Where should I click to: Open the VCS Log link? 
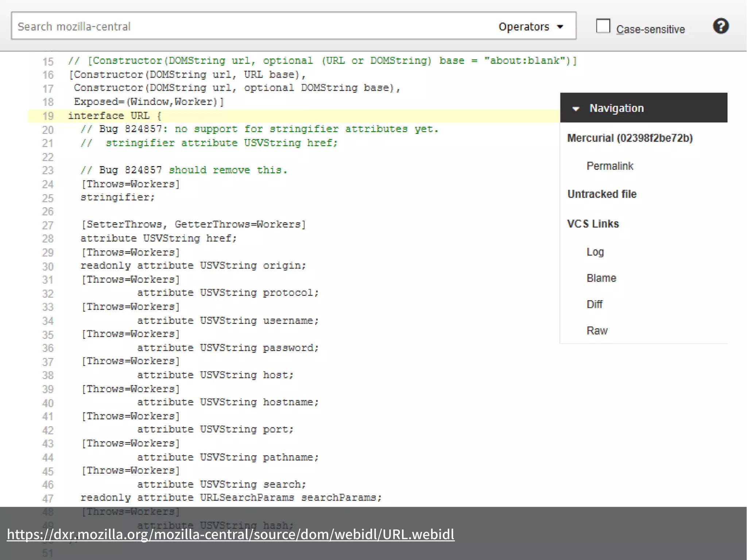click(x=595, y=252)
